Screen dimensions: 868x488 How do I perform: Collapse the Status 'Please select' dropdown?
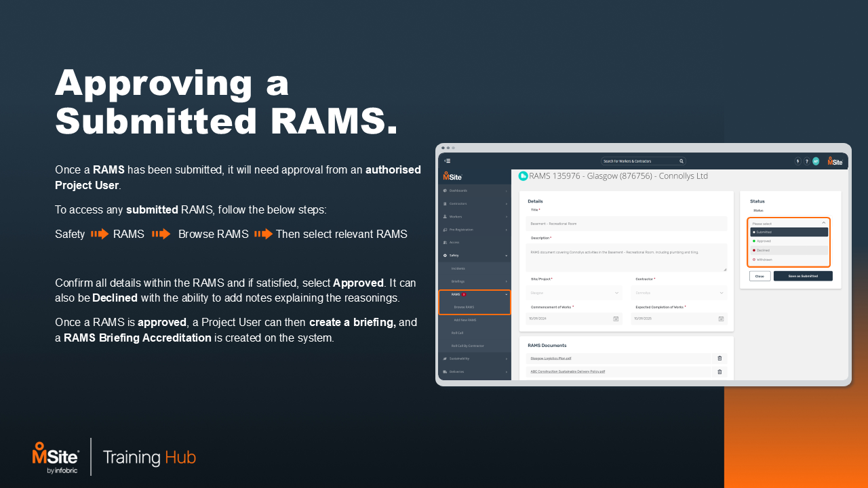823,223
